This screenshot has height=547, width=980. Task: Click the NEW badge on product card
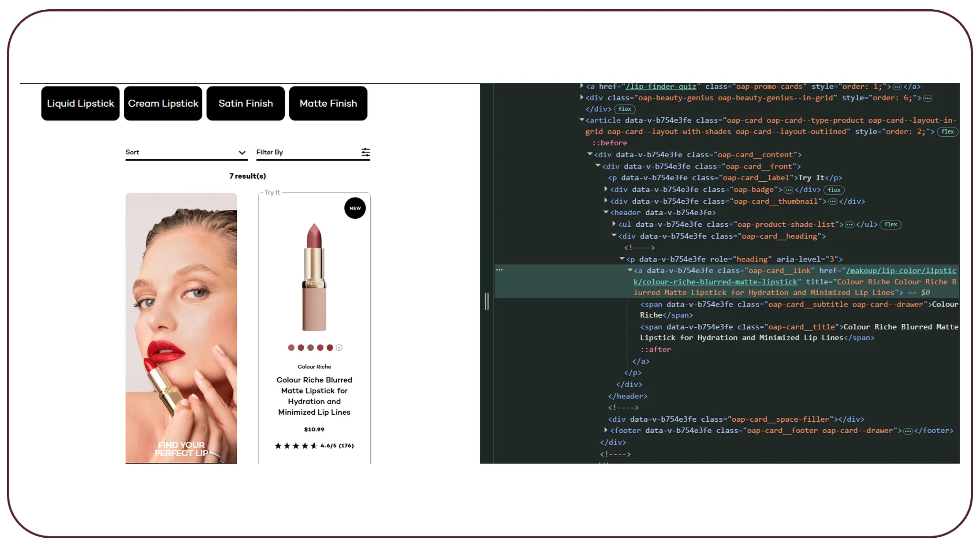click(x=355, y=208)
